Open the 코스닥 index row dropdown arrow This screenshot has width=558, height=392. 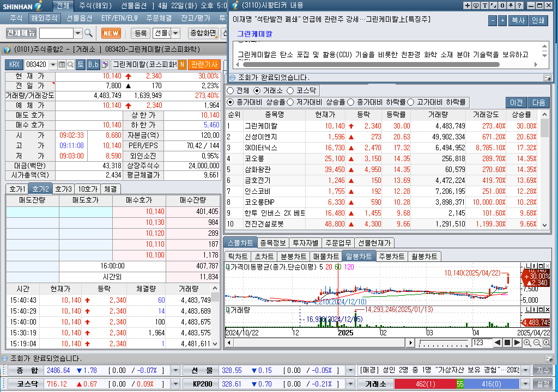pyautogui.click(x=175, y=384)
